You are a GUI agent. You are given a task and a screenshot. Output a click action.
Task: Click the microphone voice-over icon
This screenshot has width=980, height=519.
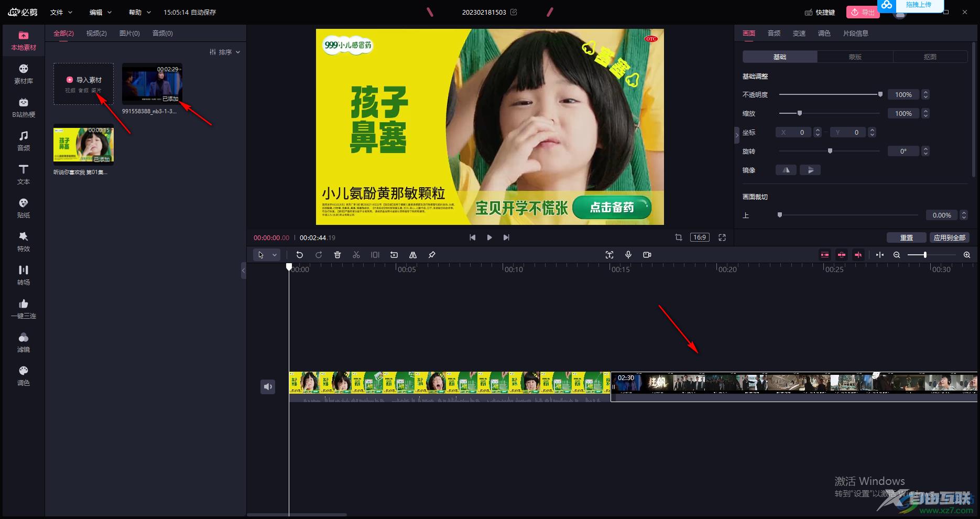[628, 255]
